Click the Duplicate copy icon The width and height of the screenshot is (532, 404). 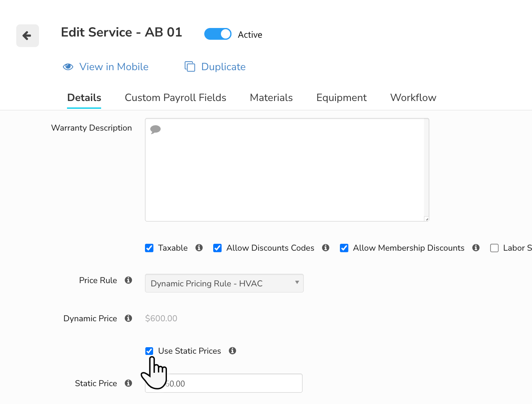coord(190,67)
